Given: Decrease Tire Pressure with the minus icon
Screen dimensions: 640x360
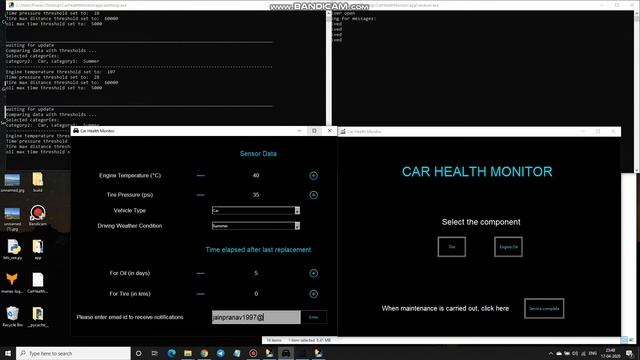Looking at the screenshot, I should point(200,195).
